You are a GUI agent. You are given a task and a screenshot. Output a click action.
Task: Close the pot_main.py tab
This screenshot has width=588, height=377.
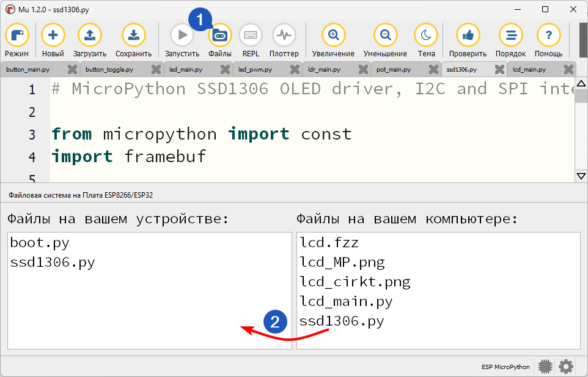tap(433, 69)
